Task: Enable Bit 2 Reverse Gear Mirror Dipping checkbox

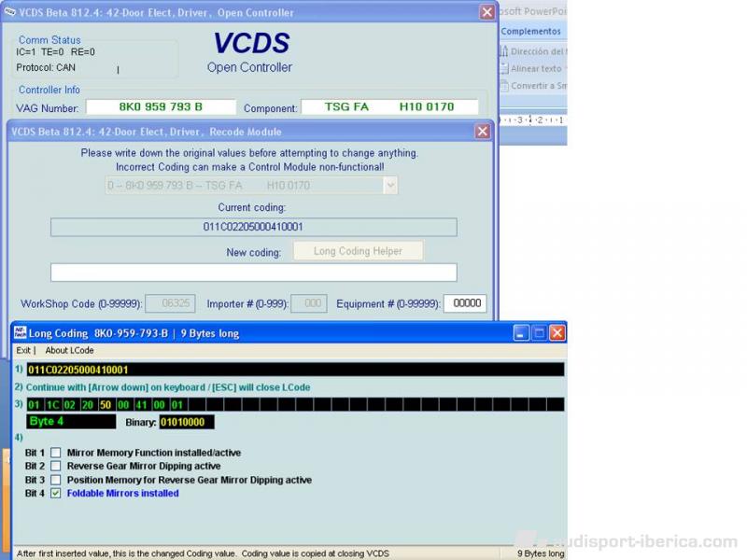Action: click(x=56, y=466)
